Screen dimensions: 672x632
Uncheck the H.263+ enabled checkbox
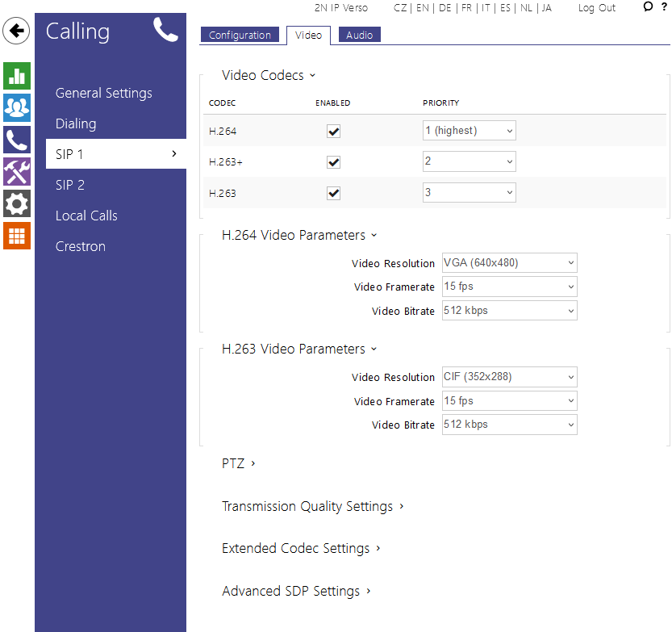click(333, 162)
